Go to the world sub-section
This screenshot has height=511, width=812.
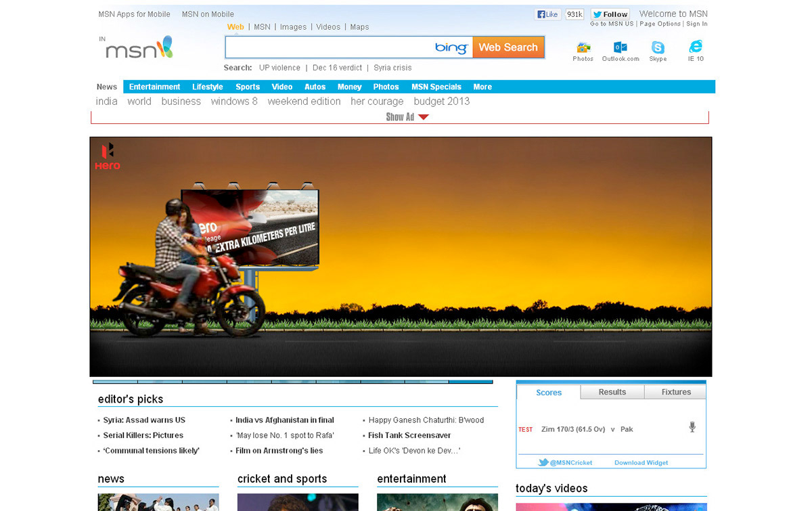click(139, 101)
